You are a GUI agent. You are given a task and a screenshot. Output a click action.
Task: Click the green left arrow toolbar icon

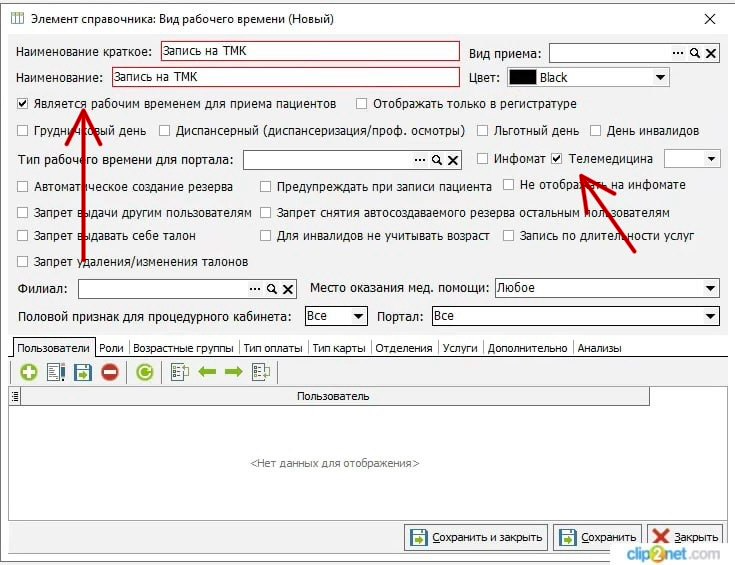point(207,372)
